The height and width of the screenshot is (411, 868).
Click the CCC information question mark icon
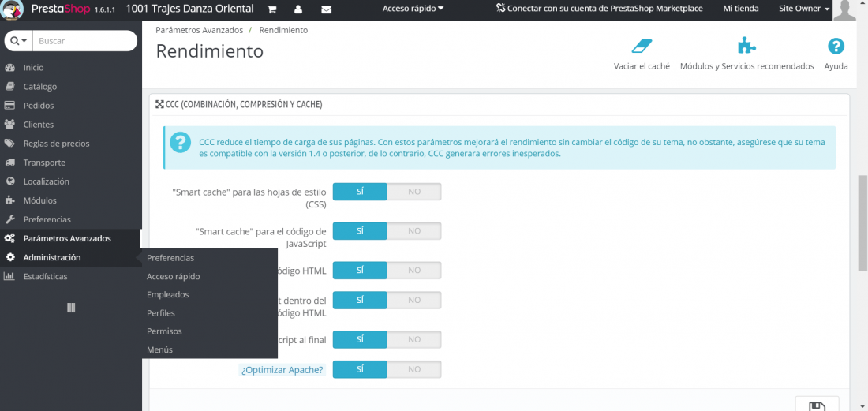click(x=180, y=143)
